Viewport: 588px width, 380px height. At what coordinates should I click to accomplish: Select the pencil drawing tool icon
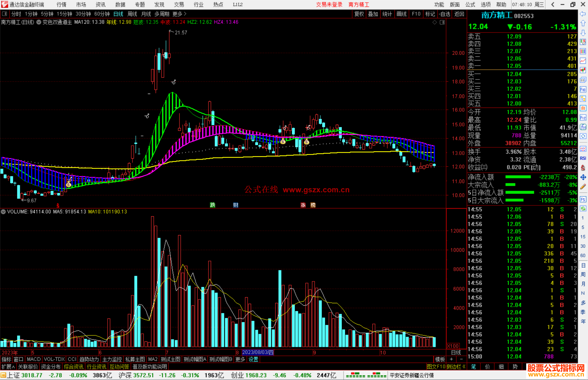coord(583,187)
